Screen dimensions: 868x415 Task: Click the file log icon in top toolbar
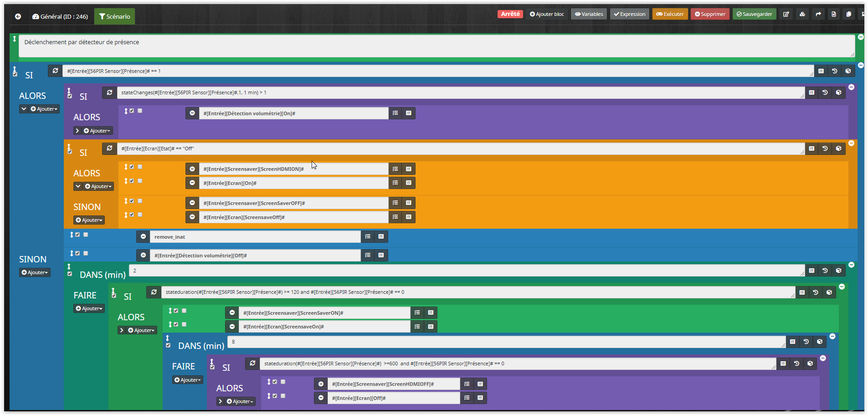pos(834,14)
